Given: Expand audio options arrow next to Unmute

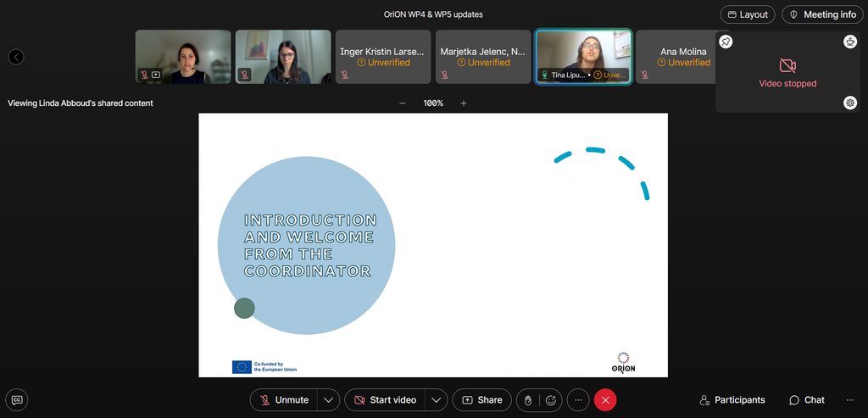Looking at the screenshot, I should [329, 400].
